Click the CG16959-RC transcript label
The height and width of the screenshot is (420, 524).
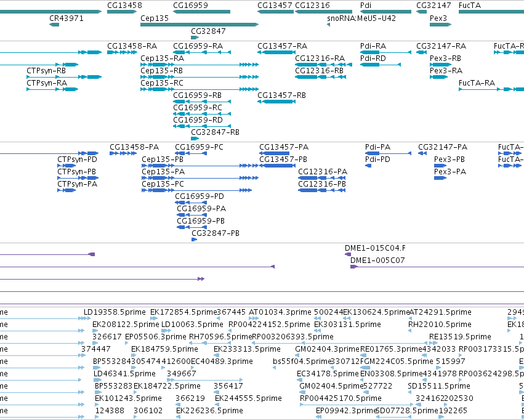198,108
